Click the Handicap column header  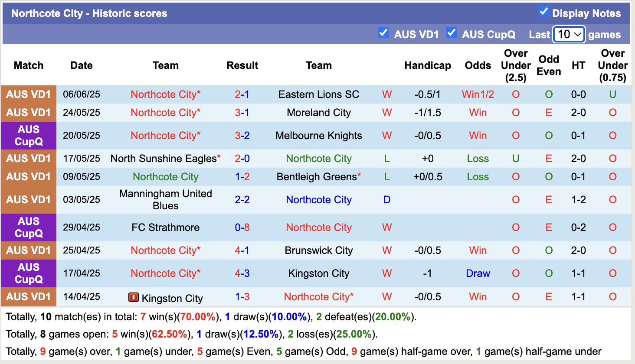click(x=428, y=65)
